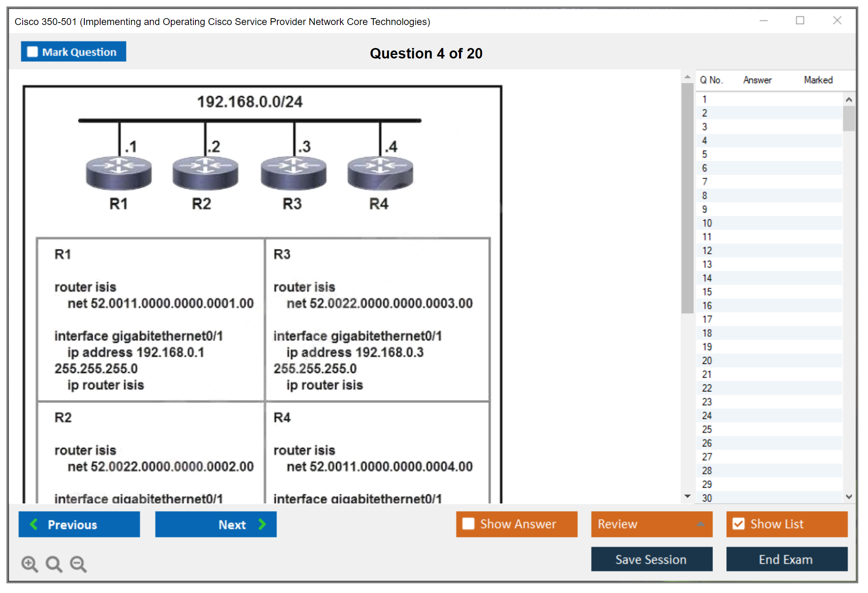Open the Review dropdown menu
This screenshot has width=868, height=593.
[651, 524]
